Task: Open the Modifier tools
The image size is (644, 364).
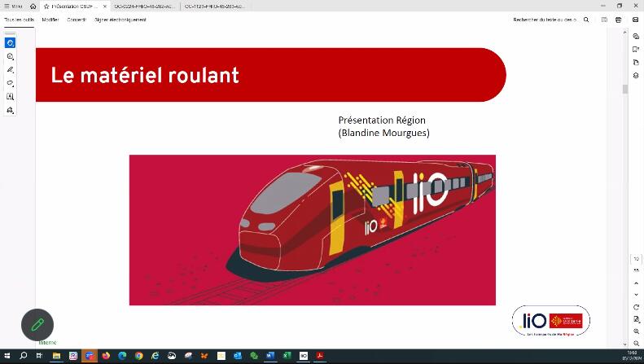Action: coord(50,20)
